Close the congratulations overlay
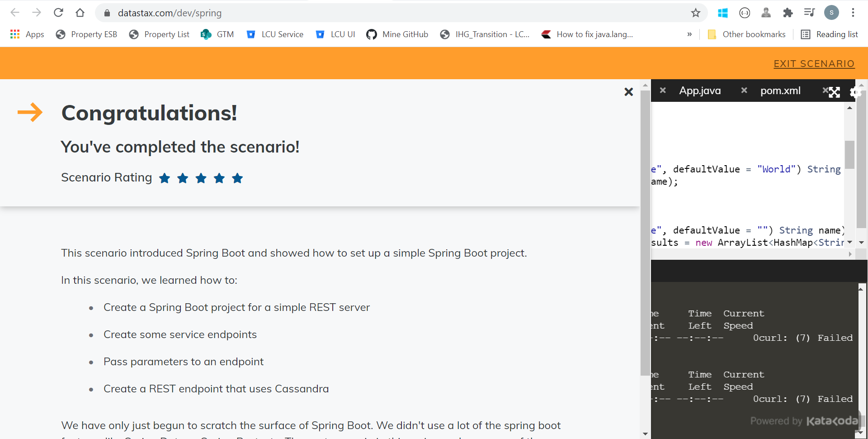This screenshot has width=868, height=439. (628, 91)
